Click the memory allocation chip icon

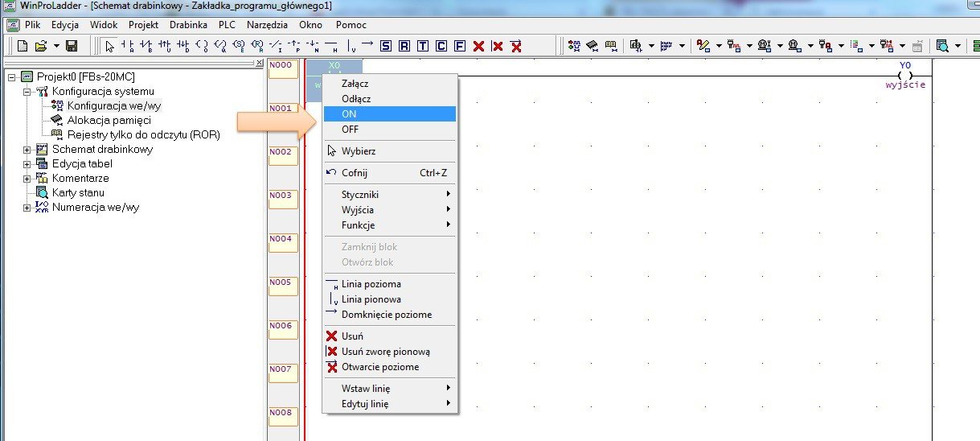(593, 46)
